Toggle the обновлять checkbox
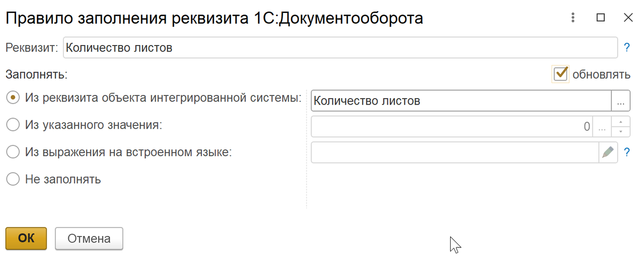644x257 pixels. [x=561, y=74]
